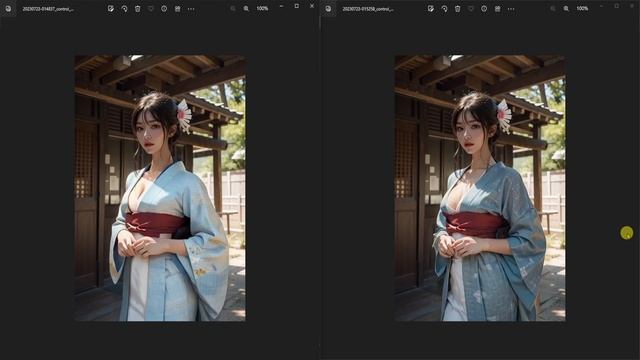
Task: Open the print/slideshow icon in left window
Action: pos(178,9)
